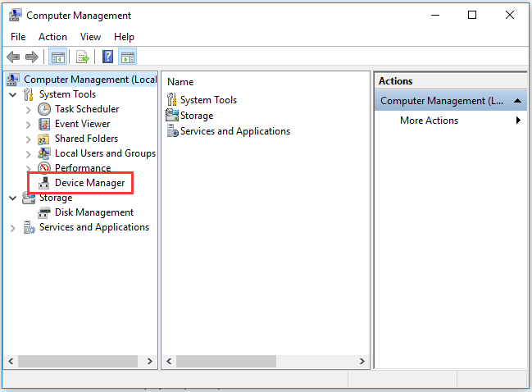Open the Action menu
This screenshot has height=392, width=532.
tap(52, 37)
